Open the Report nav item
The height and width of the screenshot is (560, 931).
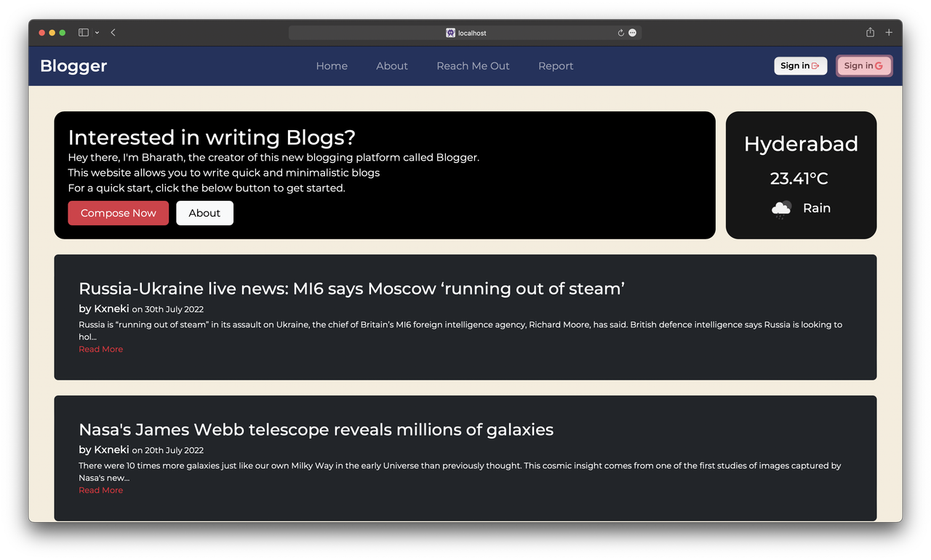coord(556,66)
